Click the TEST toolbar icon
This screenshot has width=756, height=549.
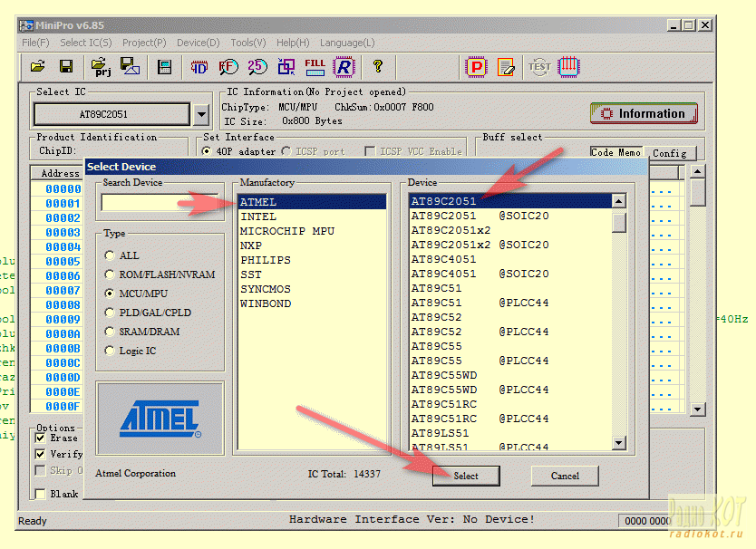coord(539,66)
